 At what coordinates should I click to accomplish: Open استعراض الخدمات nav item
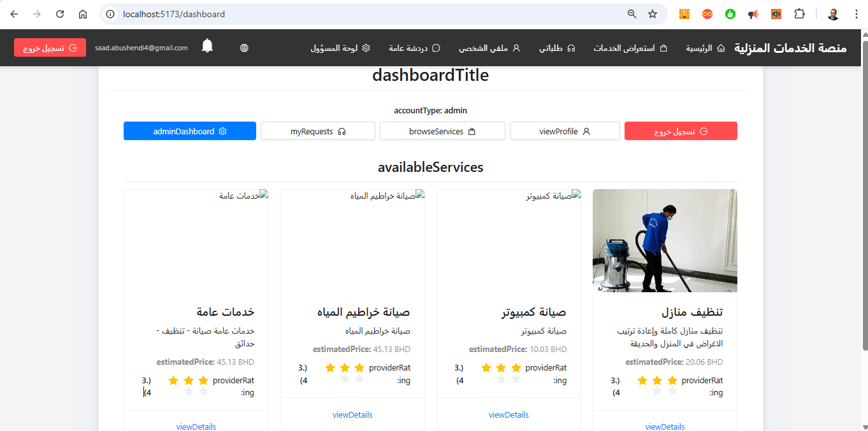click(630, 48)
